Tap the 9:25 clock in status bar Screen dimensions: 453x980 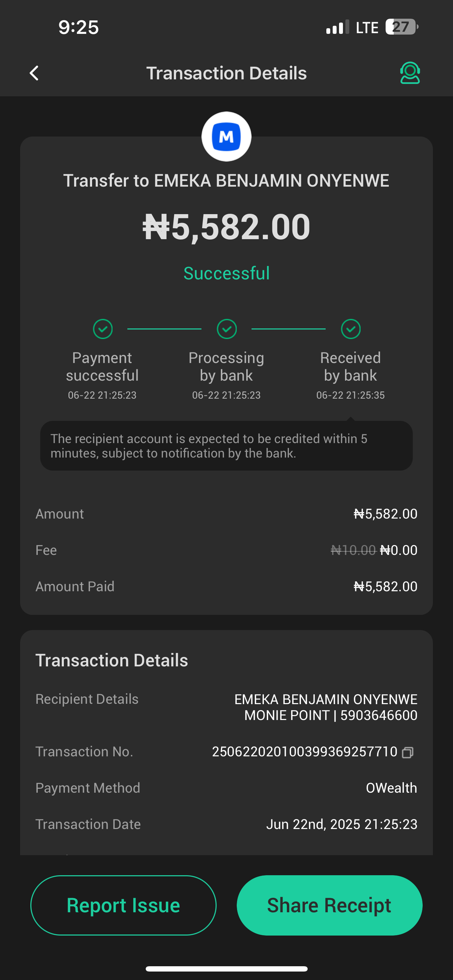coord(78,28)
